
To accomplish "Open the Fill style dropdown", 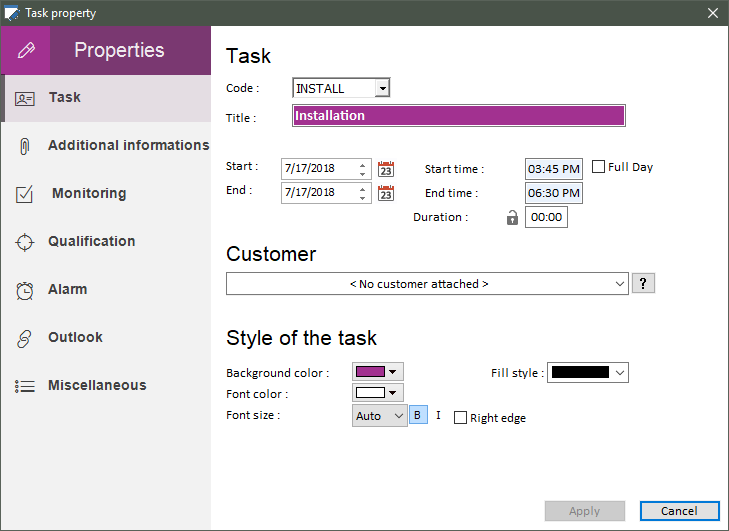I will coord(588,372).
